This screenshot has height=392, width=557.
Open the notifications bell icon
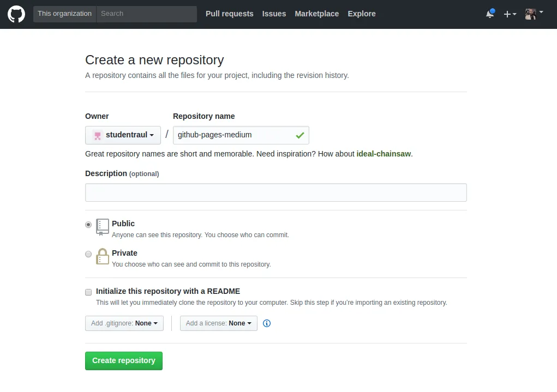[490, 14]
